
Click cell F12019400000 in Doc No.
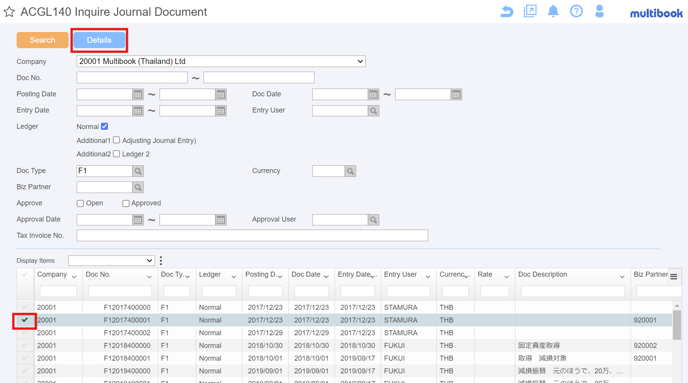pos(127,371)
